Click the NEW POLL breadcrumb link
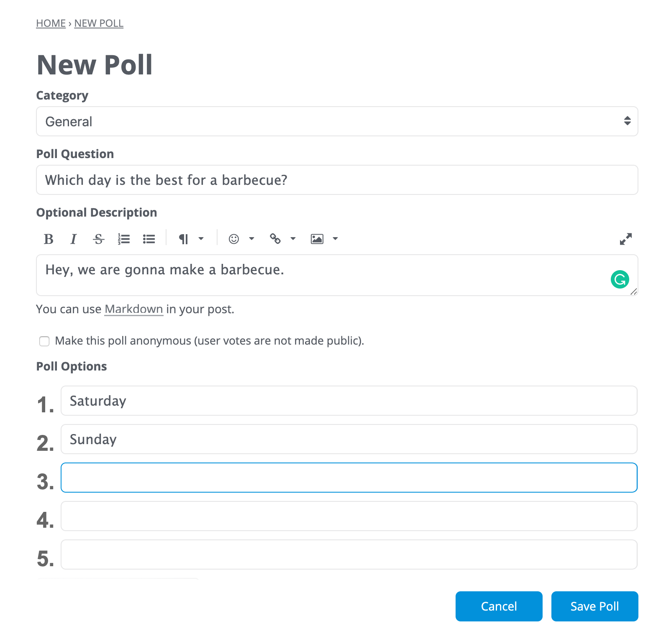The image size is (661, 644). (x=99, y=23)
